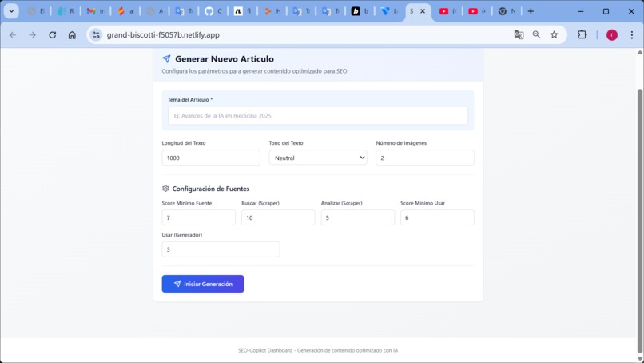Switch to the second YouTube tab
644x363 pixels.
point(477,11)
